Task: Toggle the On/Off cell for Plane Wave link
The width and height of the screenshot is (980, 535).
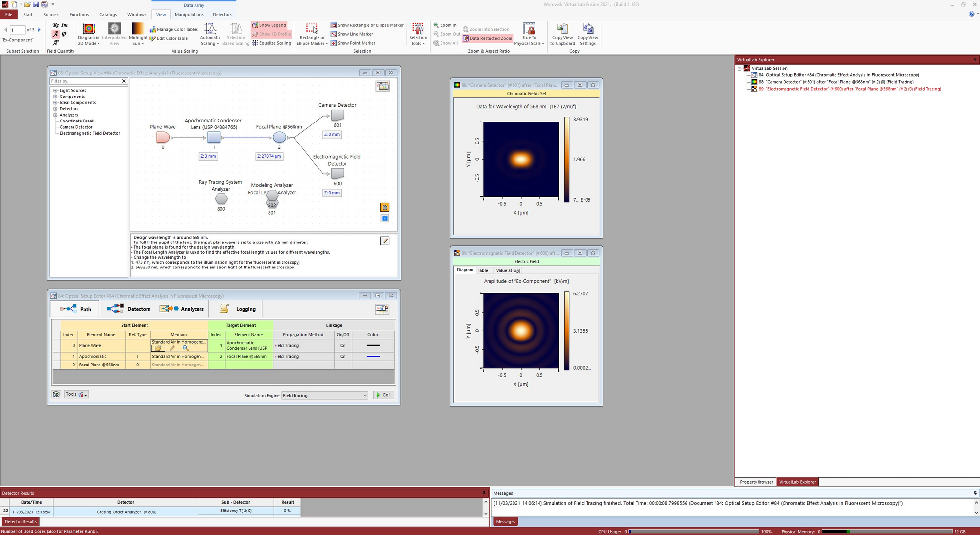Action: tap(343, 346)
